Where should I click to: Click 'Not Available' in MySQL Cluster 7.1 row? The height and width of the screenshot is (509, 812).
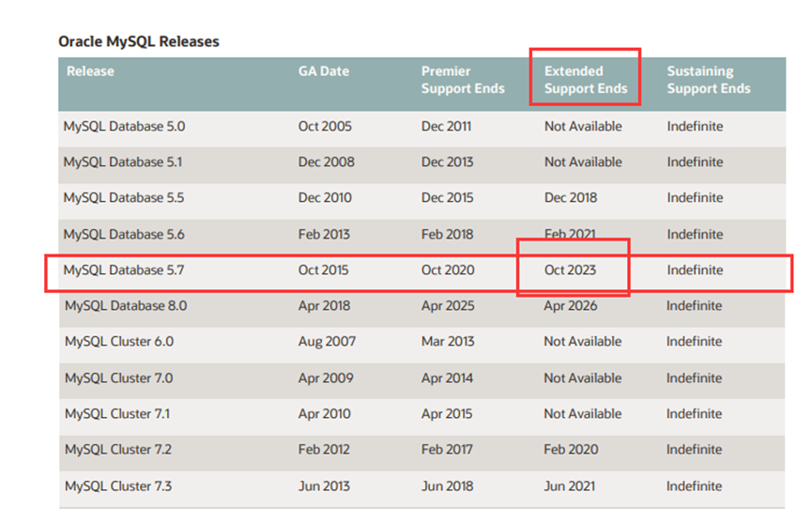tap(583, 415)
